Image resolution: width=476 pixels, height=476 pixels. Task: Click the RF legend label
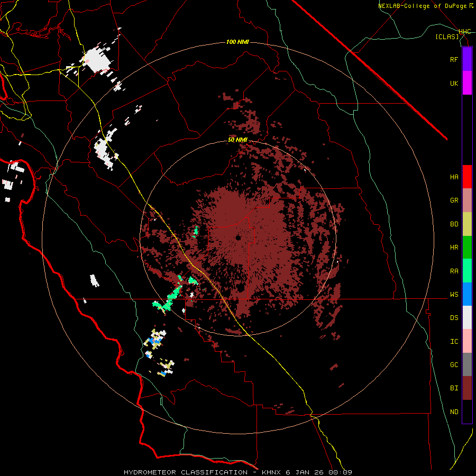tap(454, 59)
